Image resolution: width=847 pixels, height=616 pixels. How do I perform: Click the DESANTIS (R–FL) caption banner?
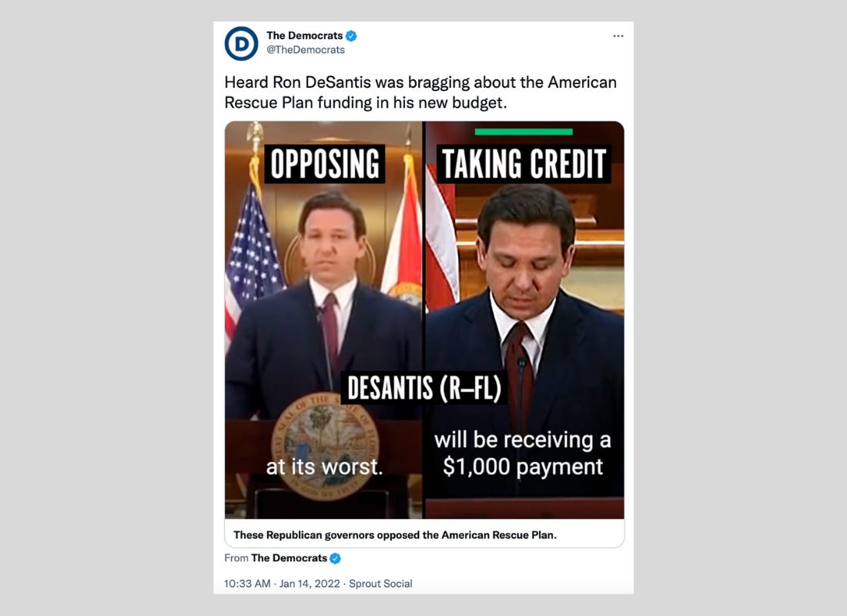[x=424, y=388]
